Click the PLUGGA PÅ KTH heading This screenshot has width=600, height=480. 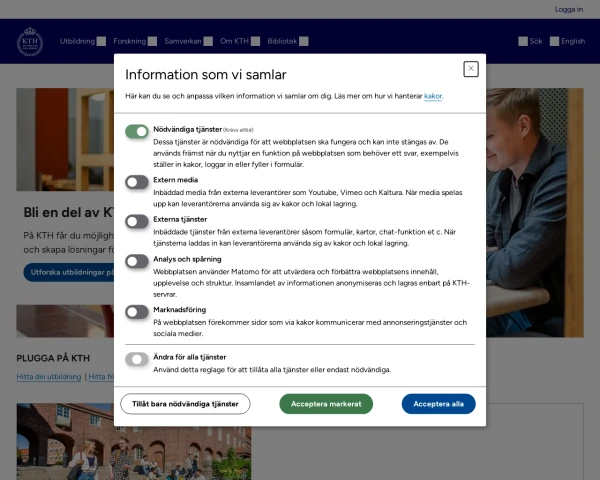[53, 358]
